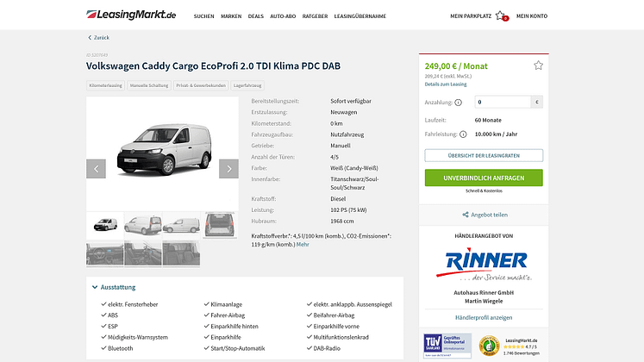Click ÜBERSICHT DER LEASINGRATEN button
The image size is (644, 362).
pos(484,155)
